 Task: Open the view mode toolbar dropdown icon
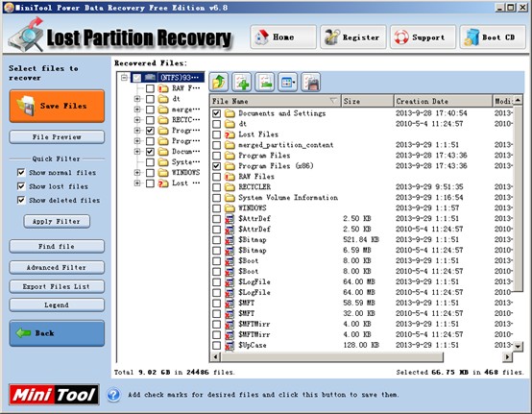click(x=288, y=82)
